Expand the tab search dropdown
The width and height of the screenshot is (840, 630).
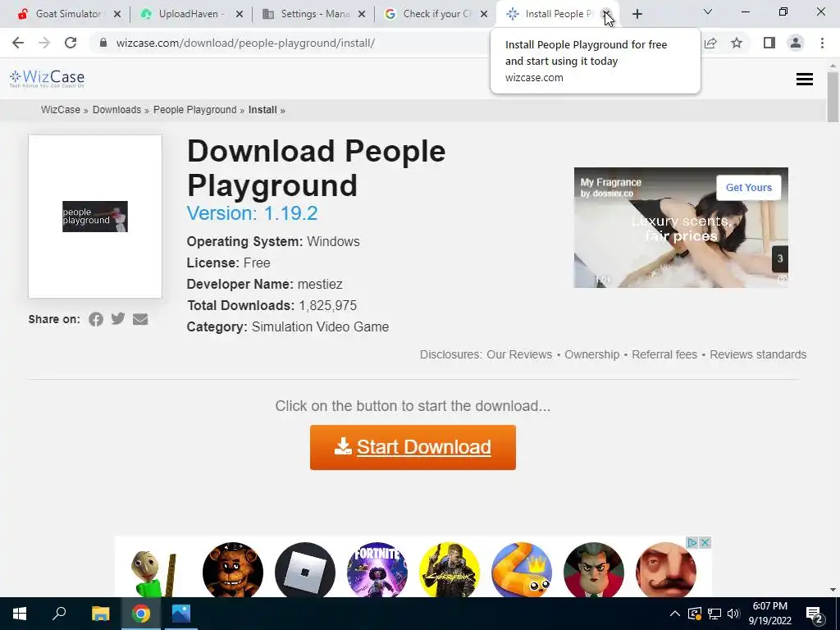point(708,11)
